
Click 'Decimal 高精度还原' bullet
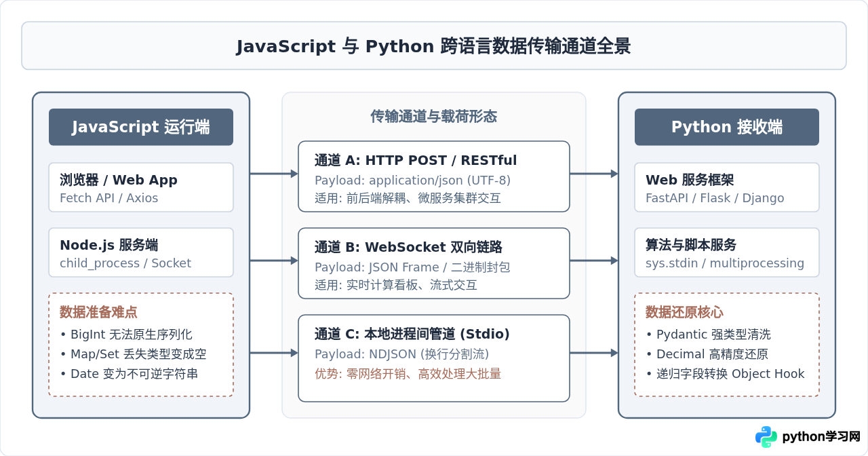click(707, 354)
